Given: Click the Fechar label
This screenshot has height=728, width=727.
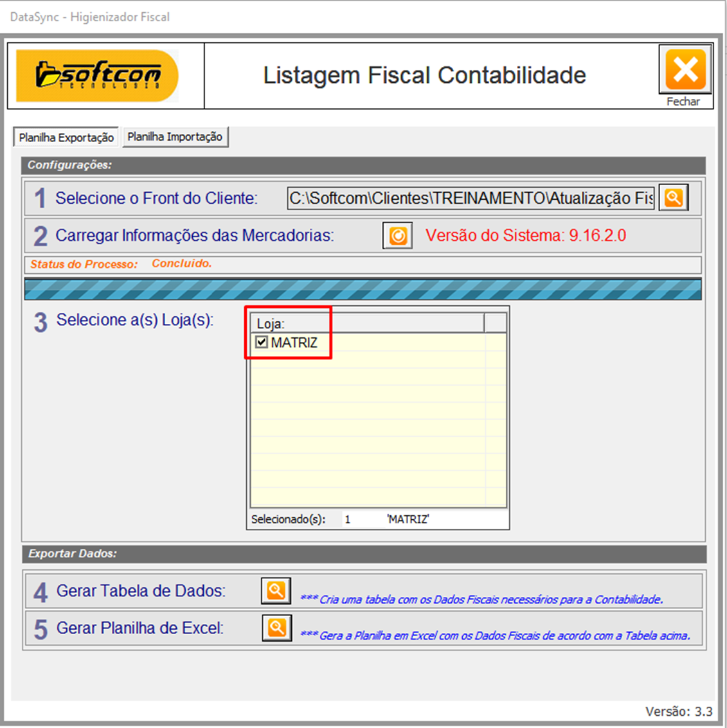Looking at the screenshot, I should pyautogui.click(x=683, y=102).
